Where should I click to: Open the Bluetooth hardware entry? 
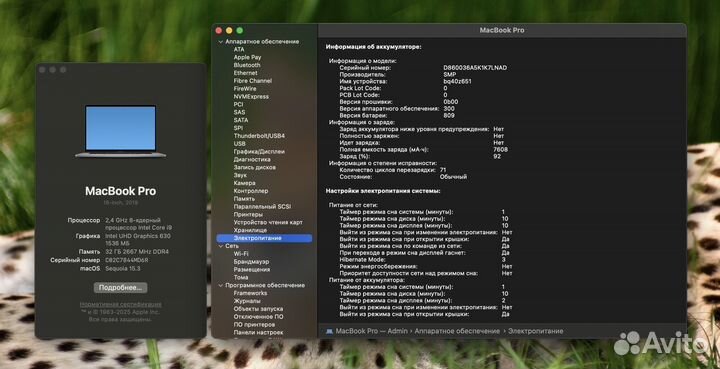point(247,65)
